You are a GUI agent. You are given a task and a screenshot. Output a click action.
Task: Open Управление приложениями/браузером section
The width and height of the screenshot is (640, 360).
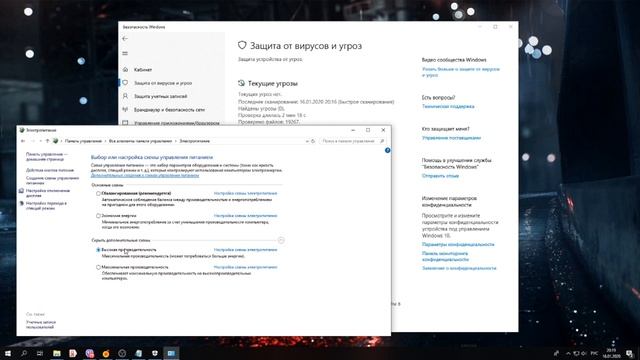coord(177,122)
